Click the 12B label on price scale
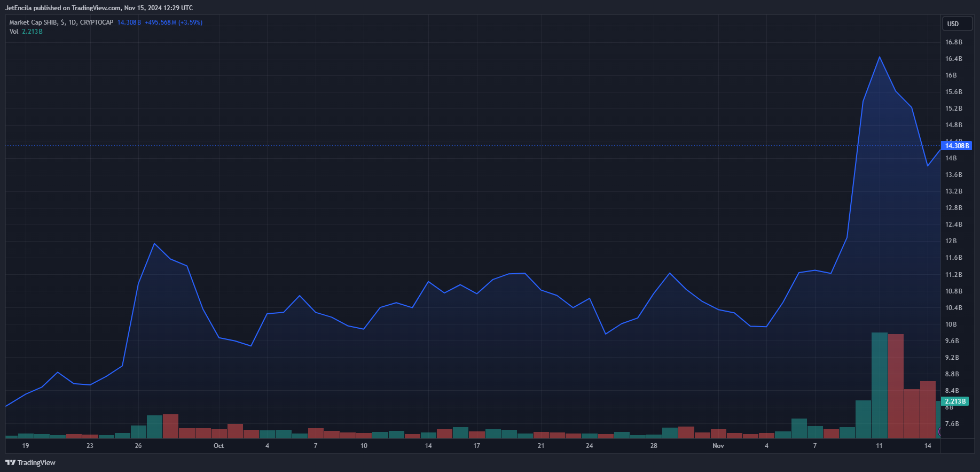The image size is (980, 472). point(951,241)
